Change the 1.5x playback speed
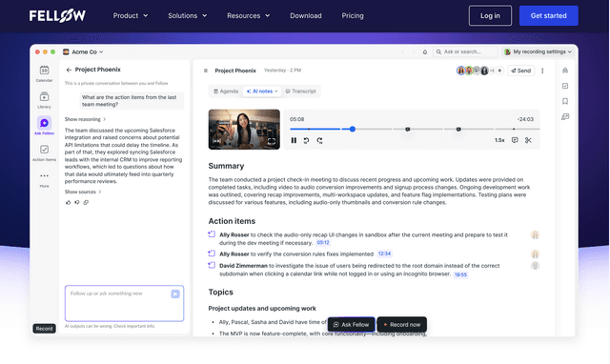This screenshot has height=364, width=610. click(x=499, y=140)
